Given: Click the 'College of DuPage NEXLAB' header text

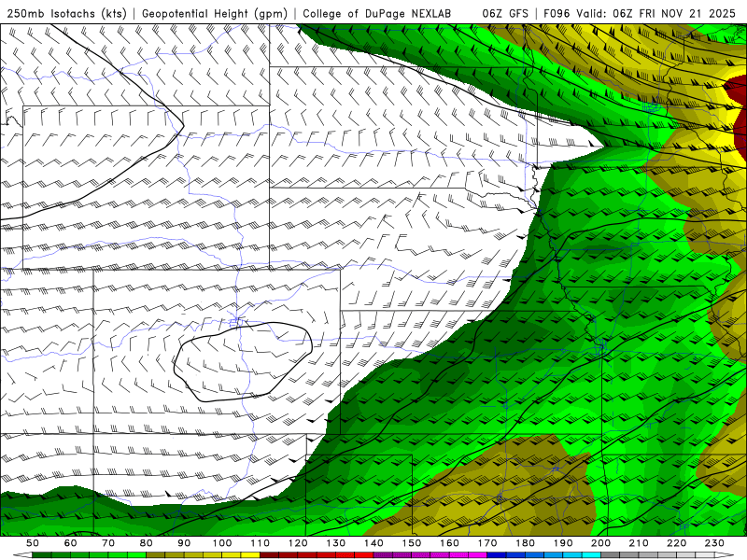Looking at the screenshot, I should [376, 14].
